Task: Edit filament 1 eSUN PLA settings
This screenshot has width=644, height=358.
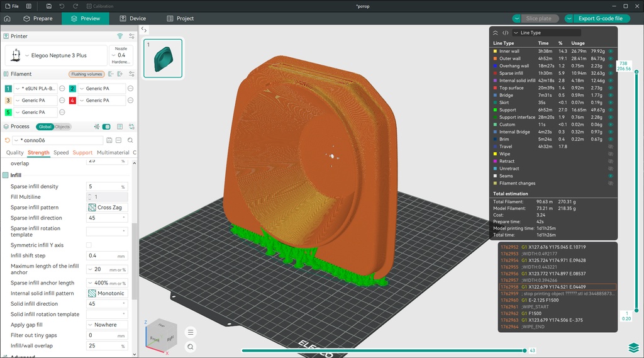Action: [62, 88]
